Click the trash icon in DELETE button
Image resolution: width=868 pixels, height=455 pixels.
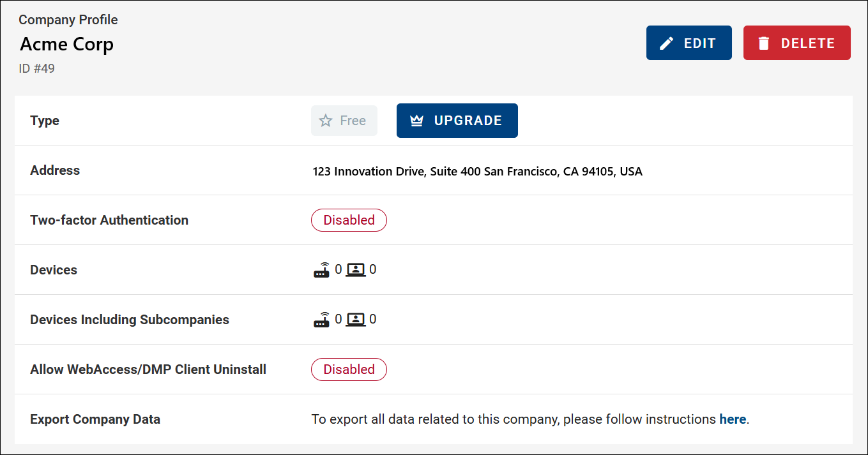tap(764, 43)
